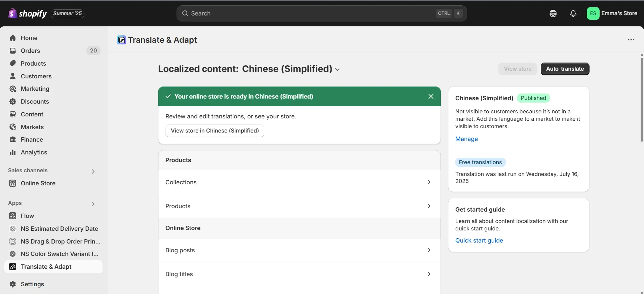
Task: Click the Shopify logo
Action: pyautogui.click(x=28, y=13)
